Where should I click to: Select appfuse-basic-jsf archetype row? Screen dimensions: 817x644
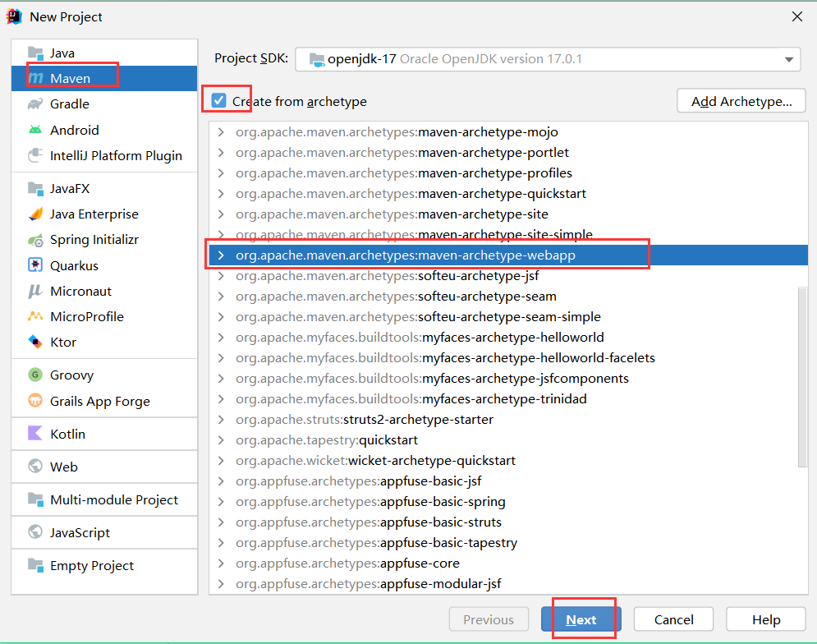508,481
